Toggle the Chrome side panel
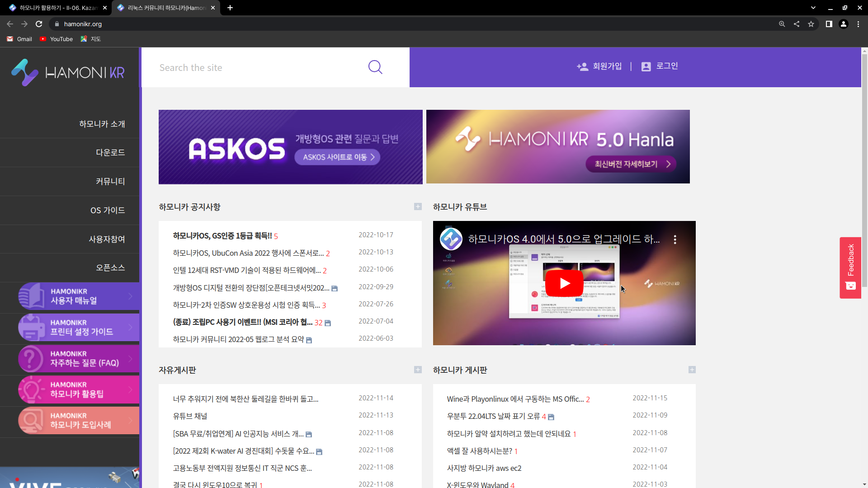The height and width of the screenshot is (488, 868). click(829, 24)
